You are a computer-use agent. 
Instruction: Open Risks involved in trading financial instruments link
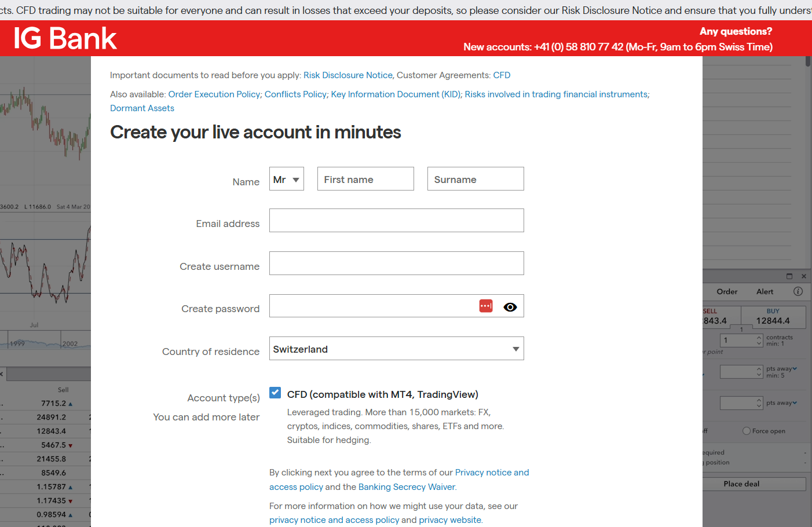pos(556,94)
